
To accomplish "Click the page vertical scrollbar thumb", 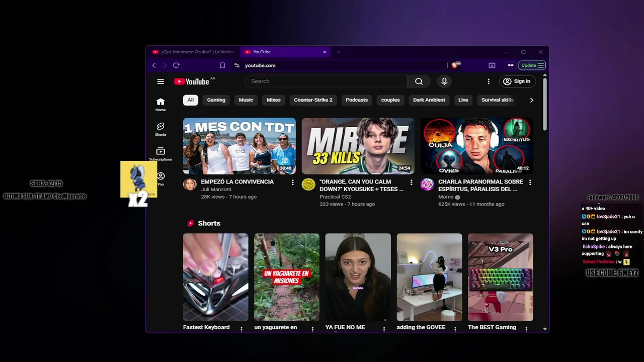I will point(545,105).
